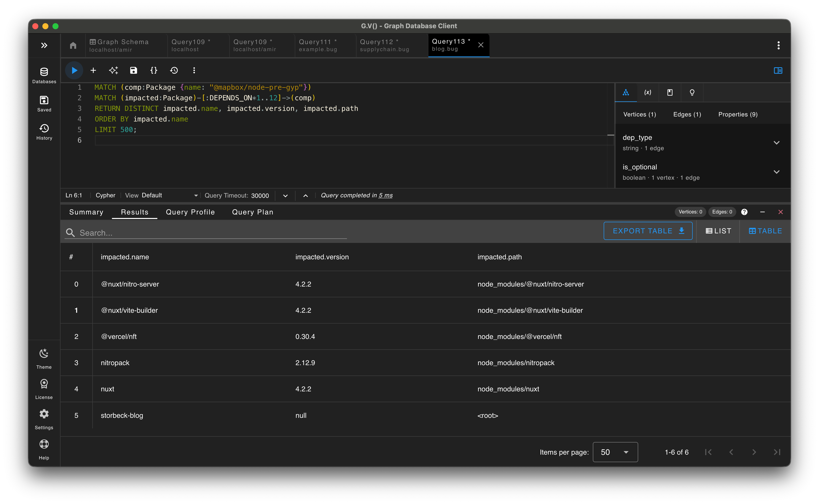The height and width of the screenshot is (504, 819).
Task: Open the Databases panel
Action: (x=44, y=75)
